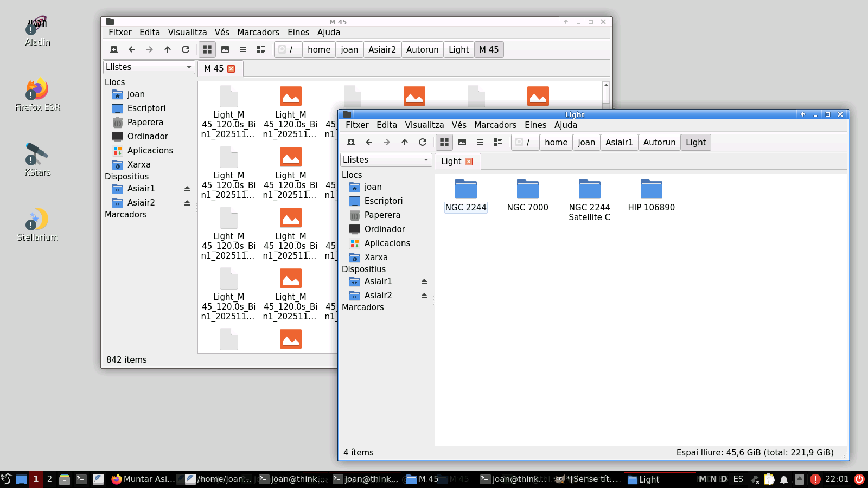Close the Light tab via its red X
The image size is (868, 488).
point(469,162)
